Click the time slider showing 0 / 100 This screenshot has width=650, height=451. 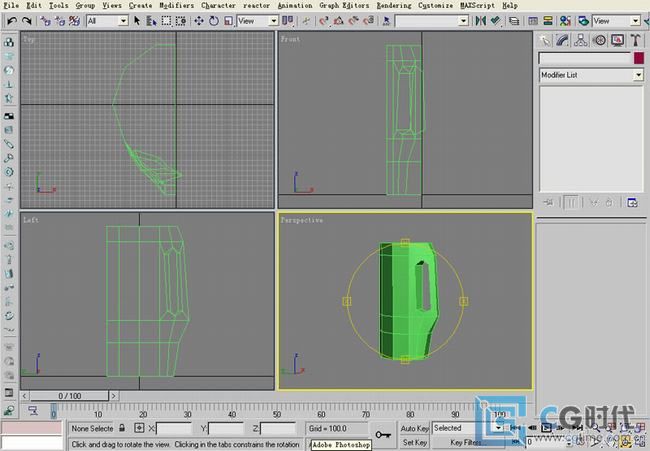(x=69, y=396)
